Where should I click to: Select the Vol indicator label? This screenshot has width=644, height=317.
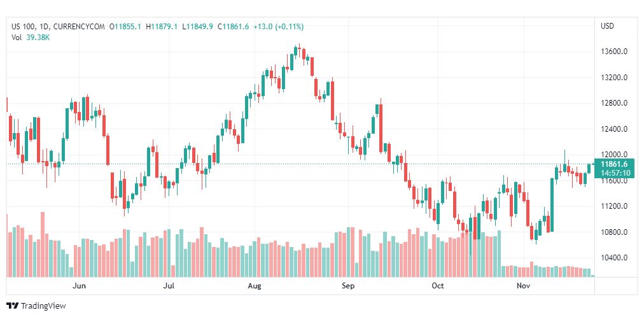(x=17, y=37)
